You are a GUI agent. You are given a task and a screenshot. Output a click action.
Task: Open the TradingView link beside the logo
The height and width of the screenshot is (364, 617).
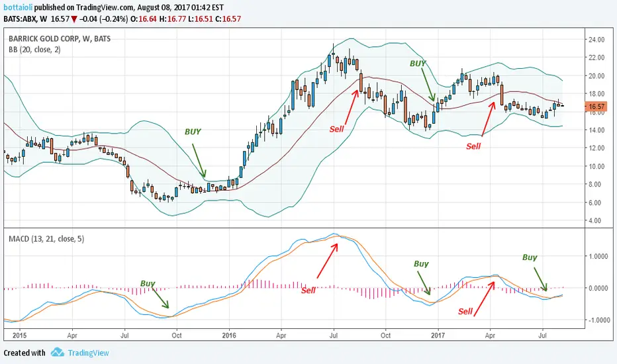88,353
